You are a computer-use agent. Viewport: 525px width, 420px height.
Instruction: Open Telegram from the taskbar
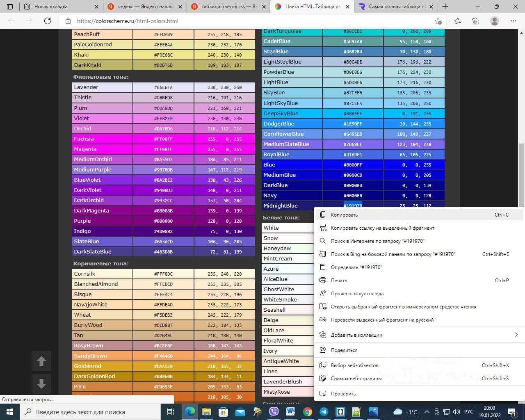coord(324,412)
